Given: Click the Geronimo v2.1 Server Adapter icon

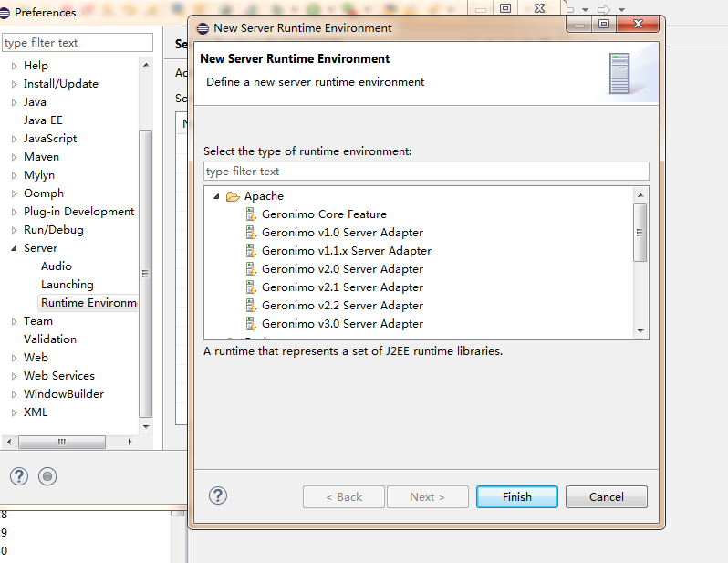Looking at the screenshot, I should click(x=251, y=287).
